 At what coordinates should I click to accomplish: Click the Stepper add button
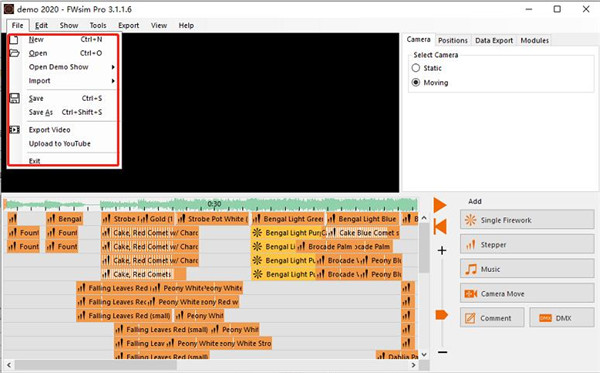[x=527, y=244]
